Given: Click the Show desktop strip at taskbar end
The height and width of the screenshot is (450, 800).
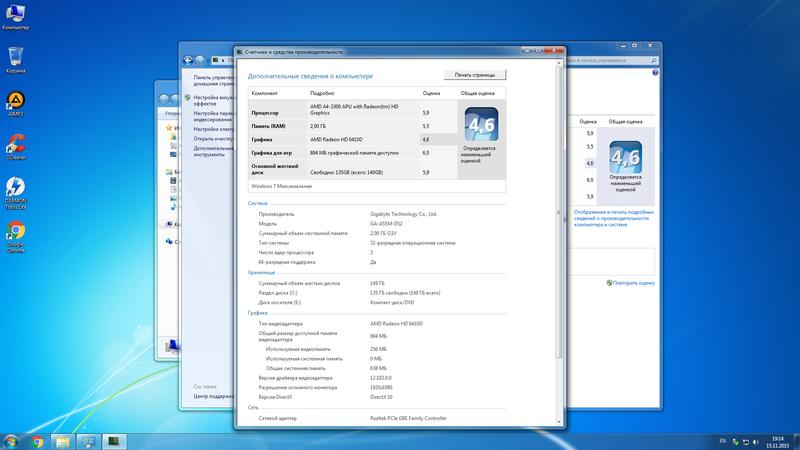Looking at the screenshot, I should click(x=797, y=442).
